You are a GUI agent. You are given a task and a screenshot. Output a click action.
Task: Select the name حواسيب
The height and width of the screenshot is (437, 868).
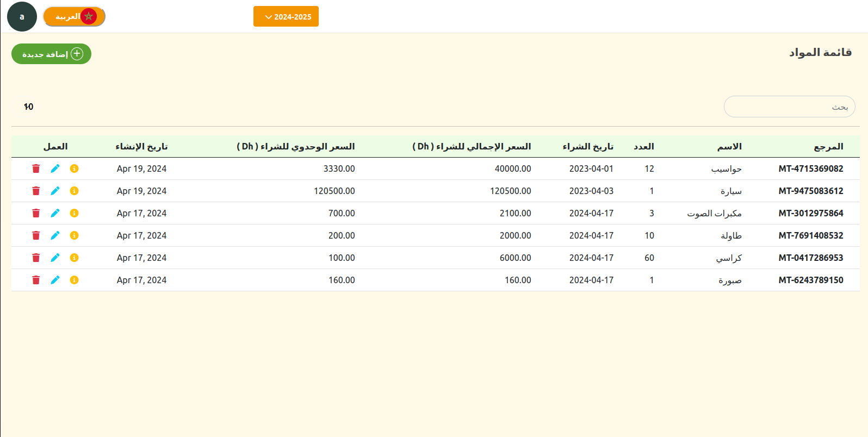click(727, 169)
